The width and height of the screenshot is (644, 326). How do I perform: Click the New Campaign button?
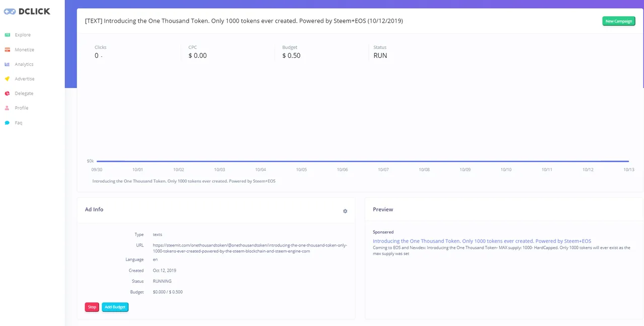(619, 21)
